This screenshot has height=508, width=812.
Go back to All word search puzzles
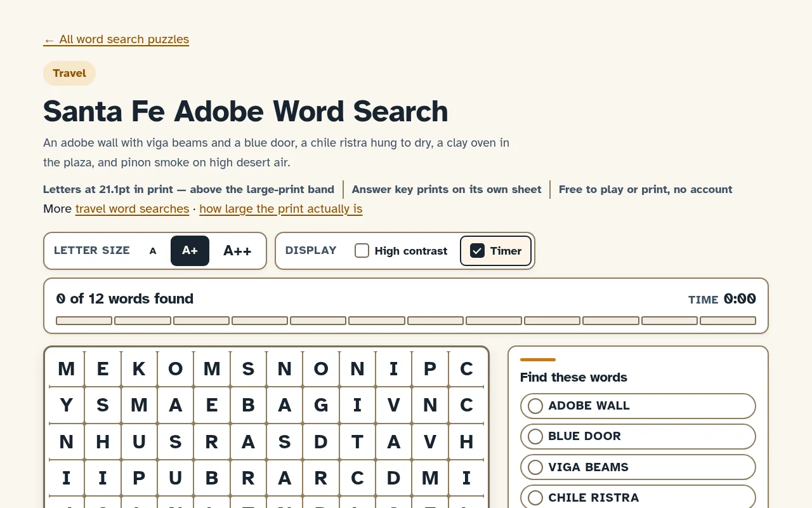pyautogui.click(x=116, y=39)
